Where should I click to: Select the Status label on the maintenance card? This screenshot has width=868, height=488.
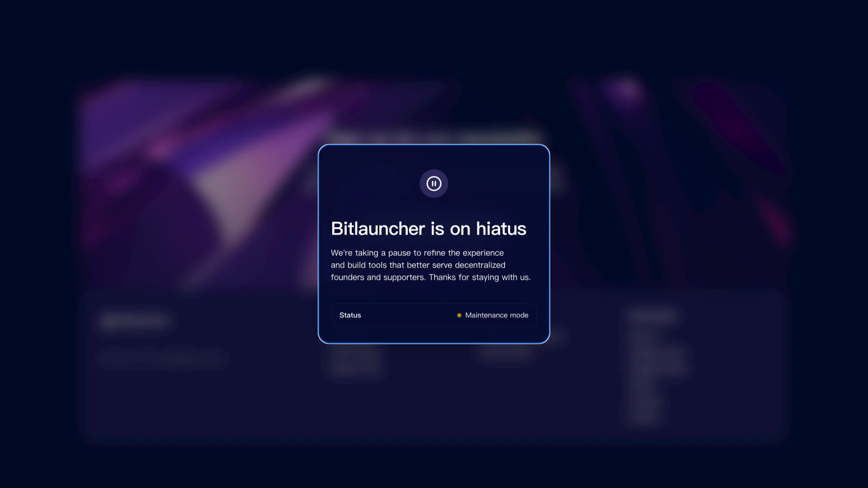pyautogui.click(x=350, y=315)
